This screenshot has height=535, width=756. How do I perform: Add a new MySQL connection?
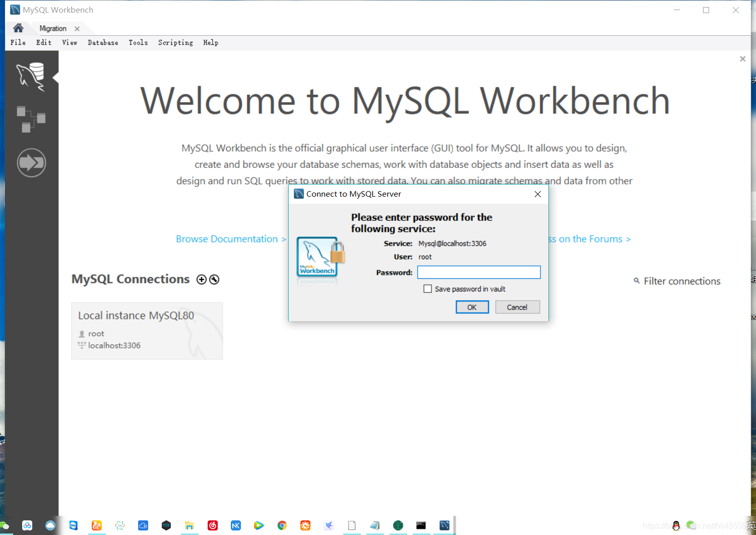click(x=202, y=279)
